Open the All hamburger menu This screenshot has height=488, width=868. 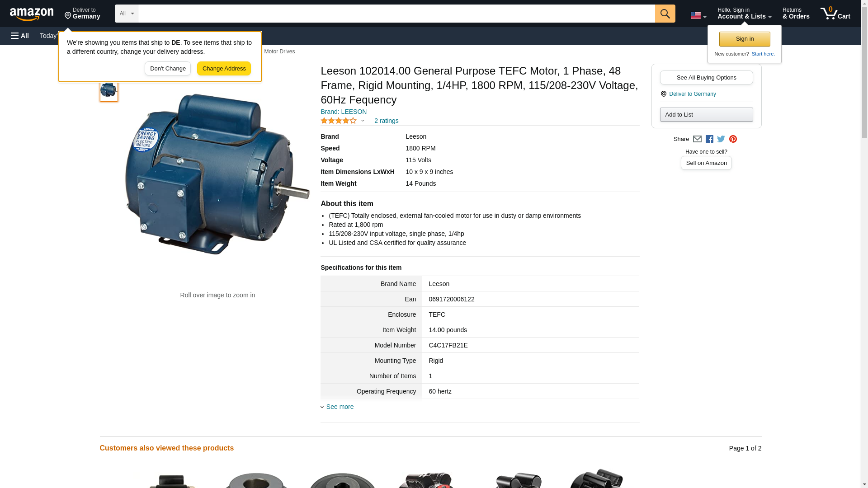pyautogui.click(x=20, y=36)
